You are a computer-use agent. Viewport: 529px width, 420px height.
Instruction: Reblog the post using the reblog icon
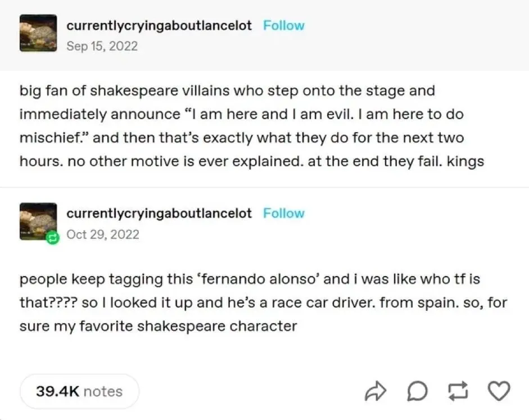(456, 391)
